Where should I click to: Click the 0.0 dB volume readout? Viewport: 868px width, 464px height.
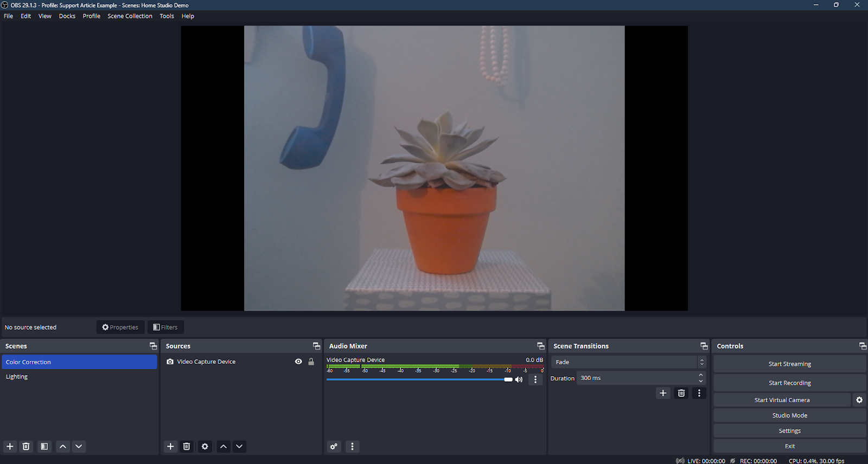pos(534,360)
